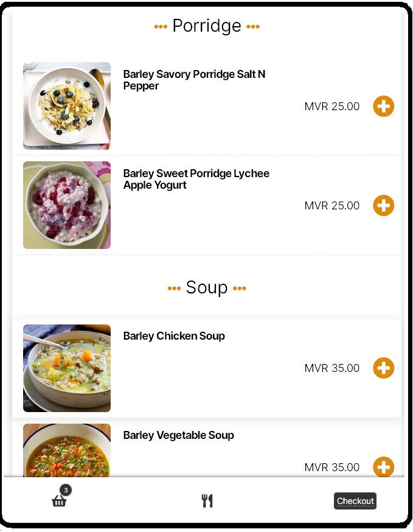Click the basket item count badge
413x532 pixels.
pos(66,490)
